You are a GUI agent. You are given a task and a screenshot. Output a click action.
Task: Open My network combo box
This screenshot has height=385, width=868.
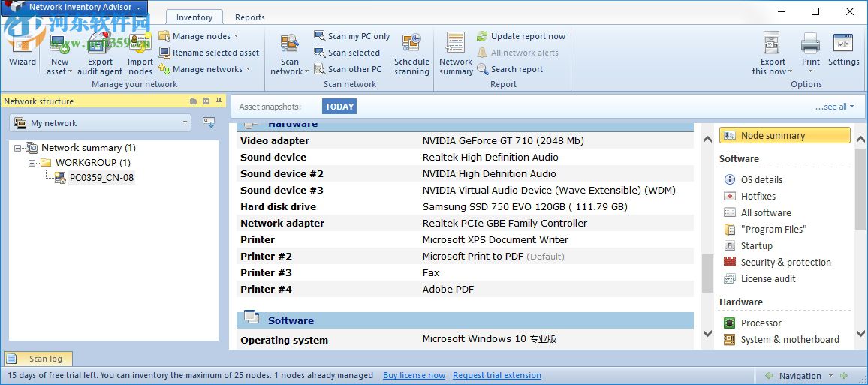click(x=100, y=123)
